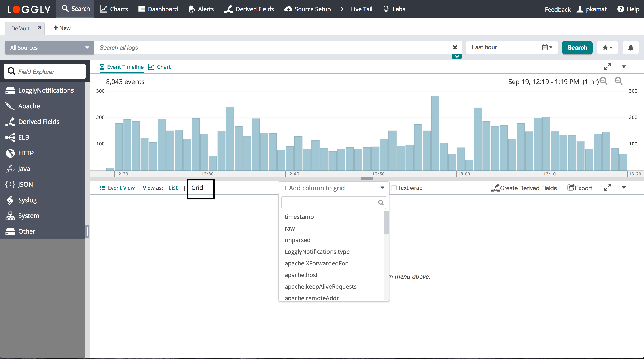This screenshot has height=359, width=644.
Task: Expand the Add column to grid dropdown
Action: (382, 188)
